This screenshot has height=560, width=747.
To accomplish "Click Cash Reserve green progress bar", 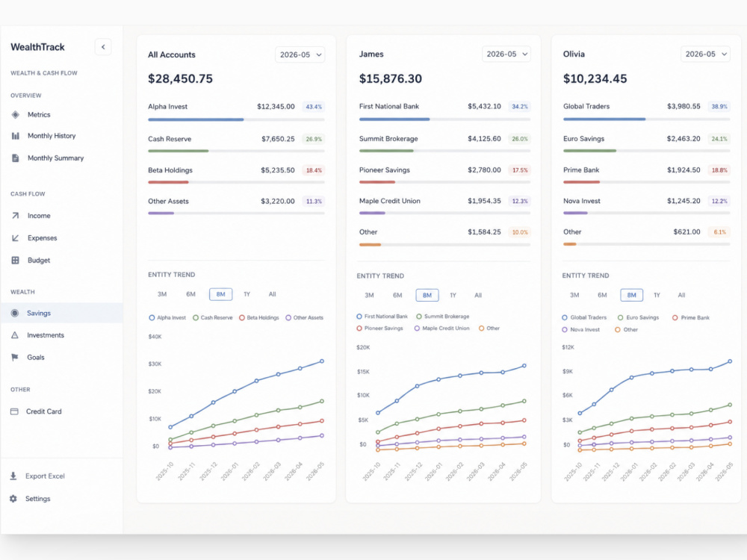I will pyautogui.click(x=179, y=151).
